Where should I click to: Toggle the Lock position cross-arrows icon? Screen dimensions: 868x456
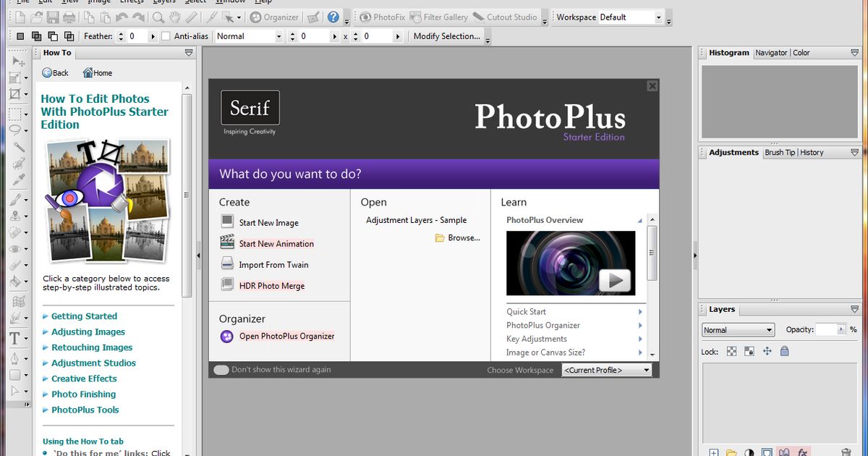pos(767,351)
